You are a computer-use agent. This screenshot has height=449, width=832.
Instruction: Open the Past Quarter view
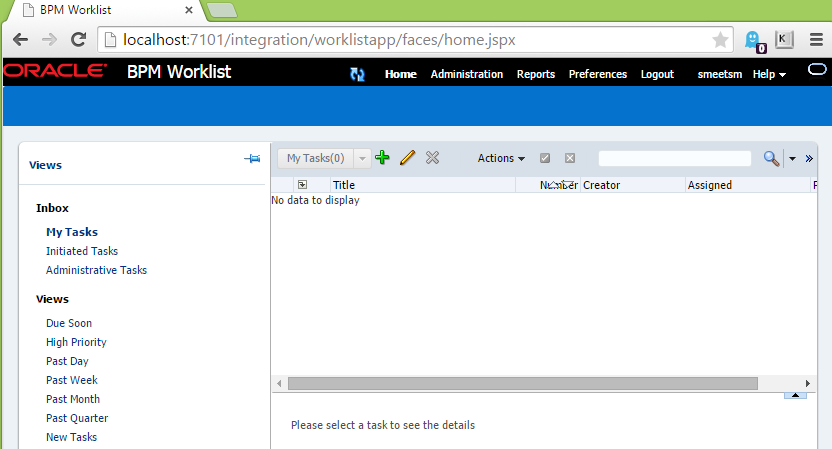tap(76, 418)
